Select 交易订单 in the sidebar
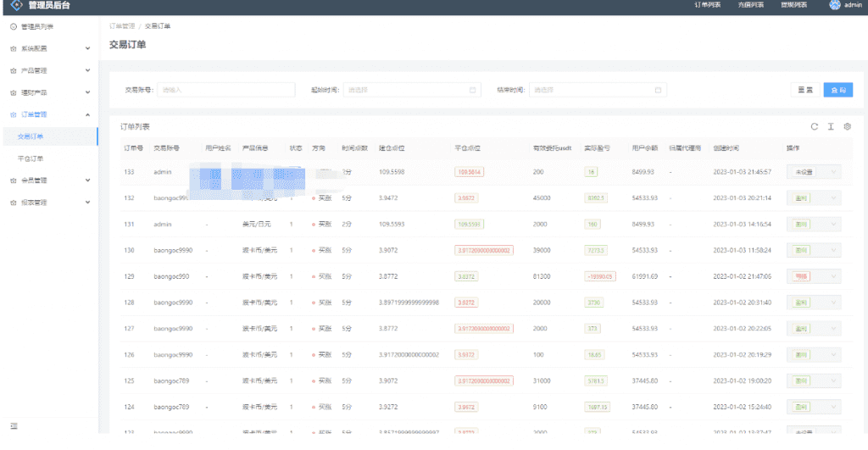 (x=31, y=136)
